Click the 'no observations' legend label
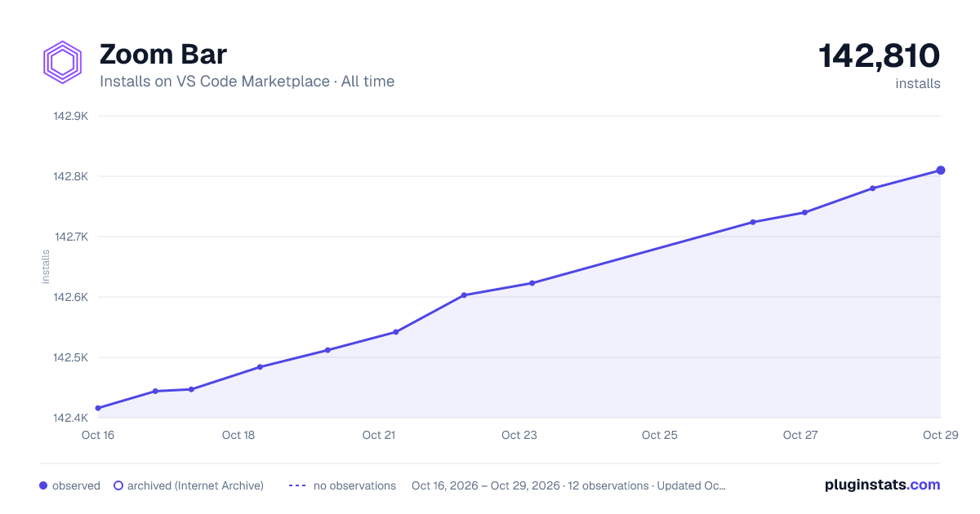Image resolution: width=980 pixels, height=514 pixels. [x=354, y=485]
